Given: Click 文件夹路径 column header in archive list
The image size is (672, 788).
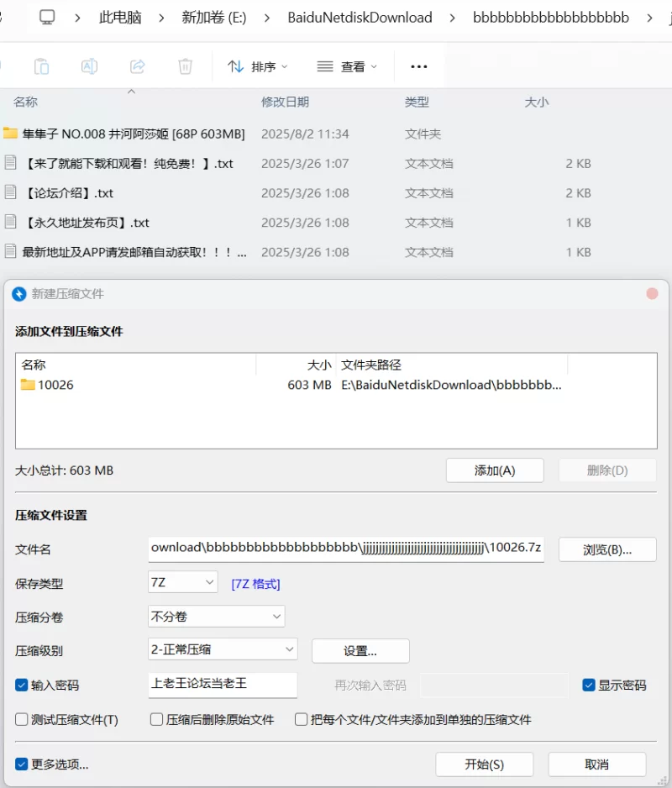Looking at the screenshot, I should (371, 365).
